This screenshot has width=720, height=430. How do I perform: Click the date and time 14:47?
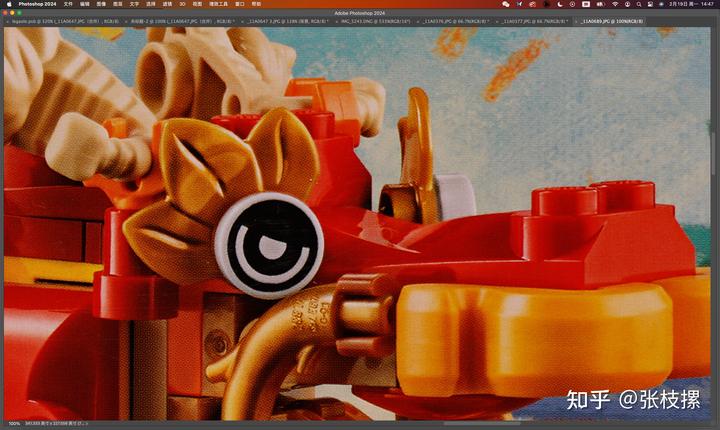[x=692, y=4]
